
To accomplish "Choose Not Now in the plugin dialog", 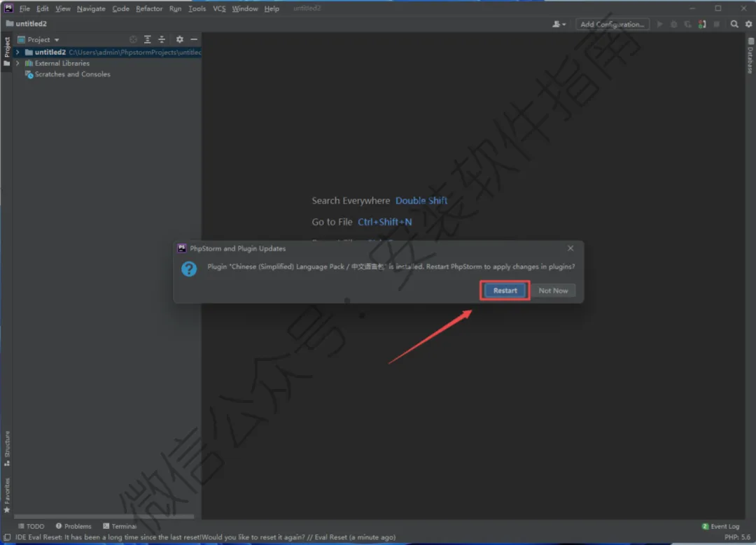I will 553,290.
